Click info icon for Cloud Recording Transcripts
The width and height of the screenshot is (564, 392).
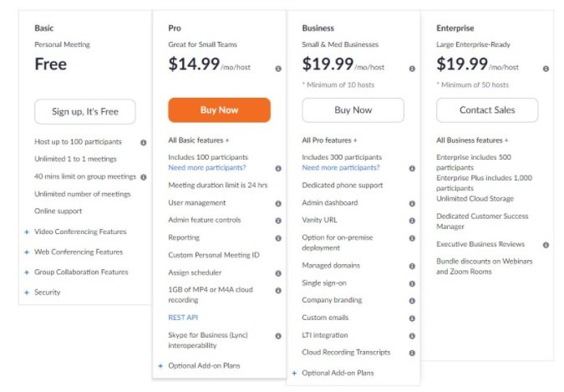pos(412,353)
